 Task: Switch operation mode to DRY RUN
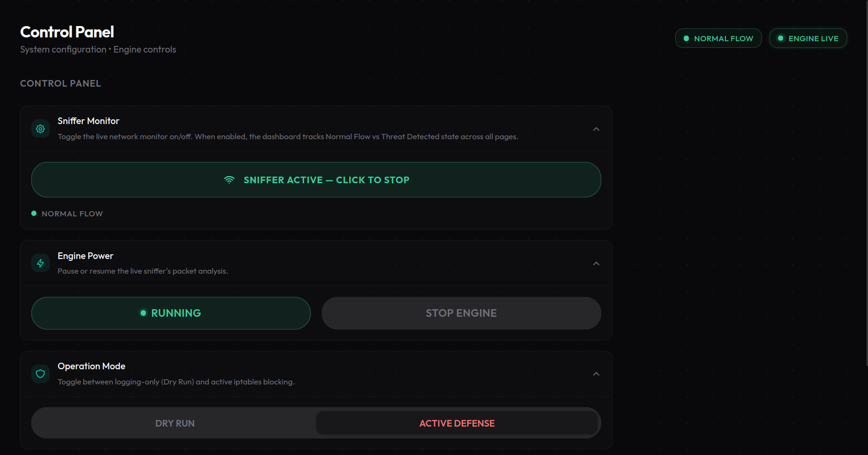point(175,423)
